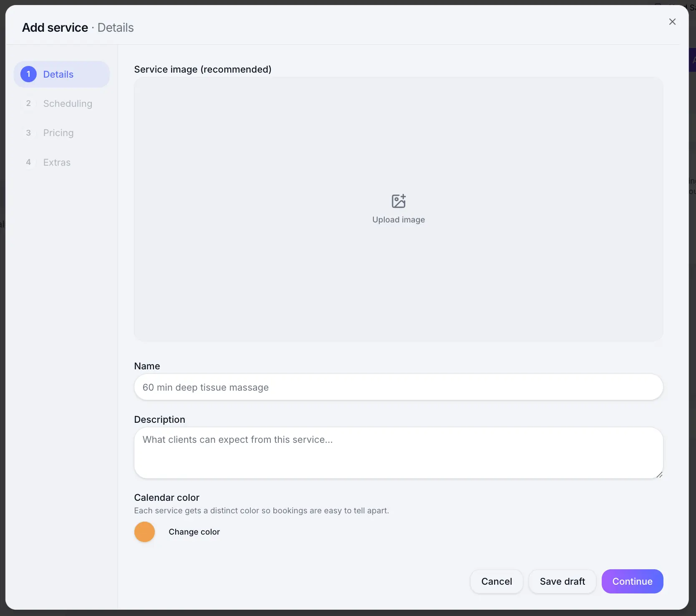Go to the Scheduling step

(62, 104)
